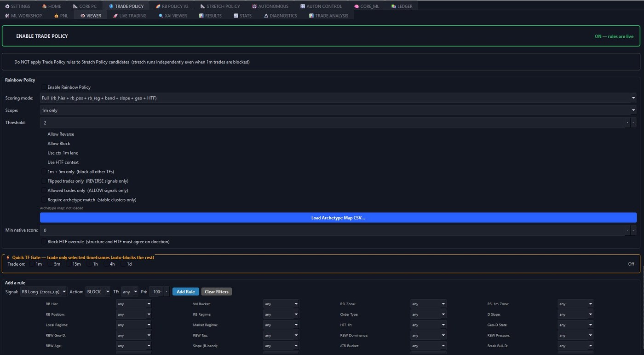Click the Clear Filters button

(x=217, y=292)
